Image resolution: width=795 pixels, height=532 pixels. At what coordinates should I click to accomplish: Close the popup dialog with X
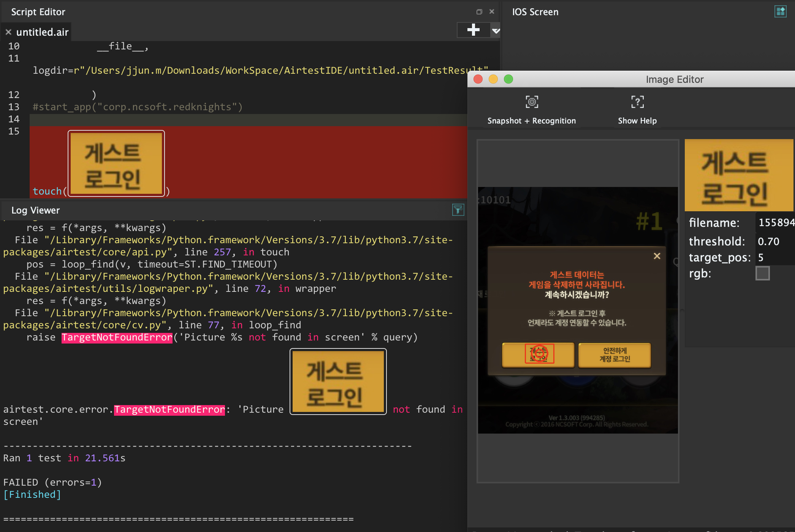[657, 256]
